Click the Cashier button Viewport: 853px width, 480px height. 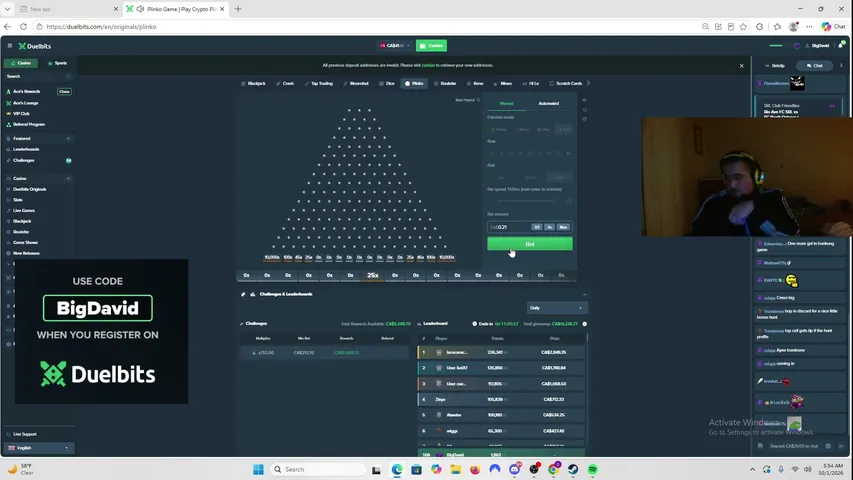click(431, 46)
